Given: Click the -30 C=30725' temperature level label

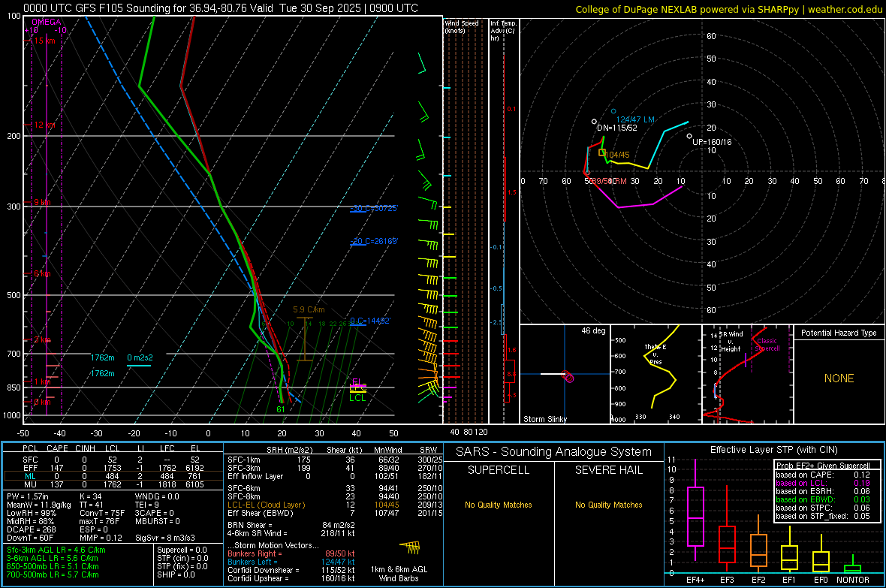Looking at the screenshot, I should click(x=373, y=208).
